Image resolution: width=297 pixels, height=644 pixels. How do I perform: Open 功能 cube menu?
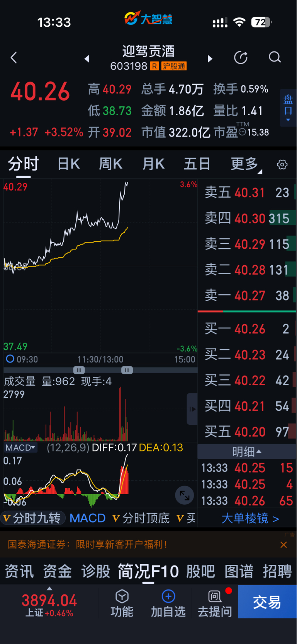click(x=122, y=603)
